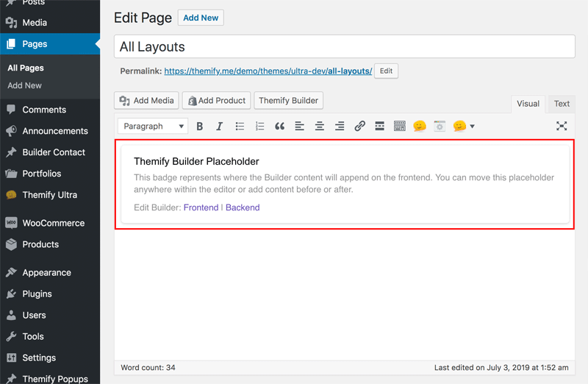Click the Portfolios folder icon
The width and height of the screenshot is (588, 384).
[11, 174]
